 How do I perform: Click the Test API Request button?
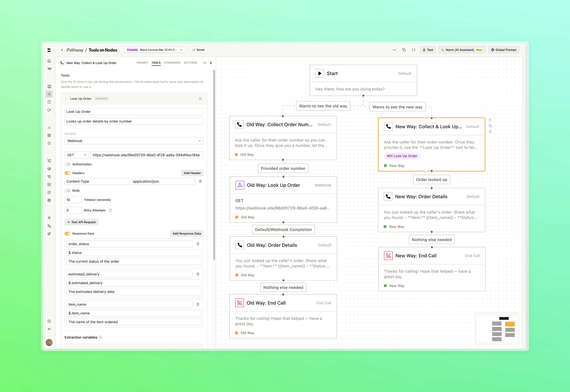coord(81,222)
